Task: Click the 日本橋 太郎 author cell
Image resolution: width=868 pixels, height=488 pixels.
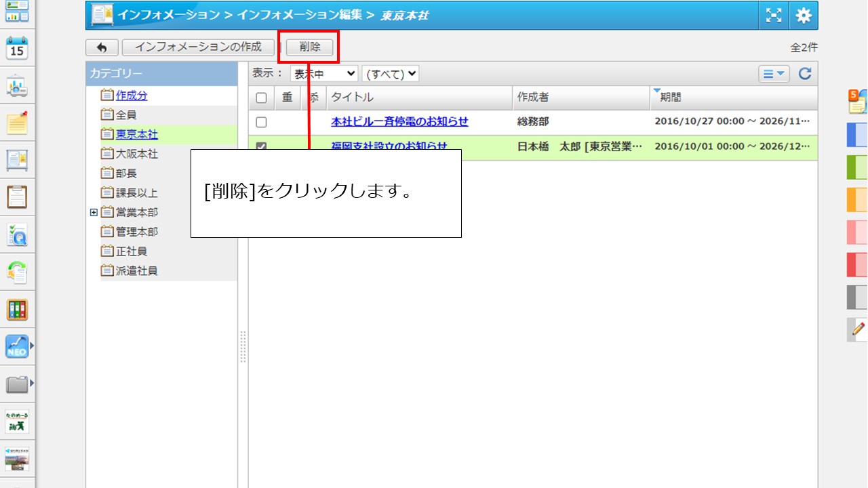Action: [579, 146]
